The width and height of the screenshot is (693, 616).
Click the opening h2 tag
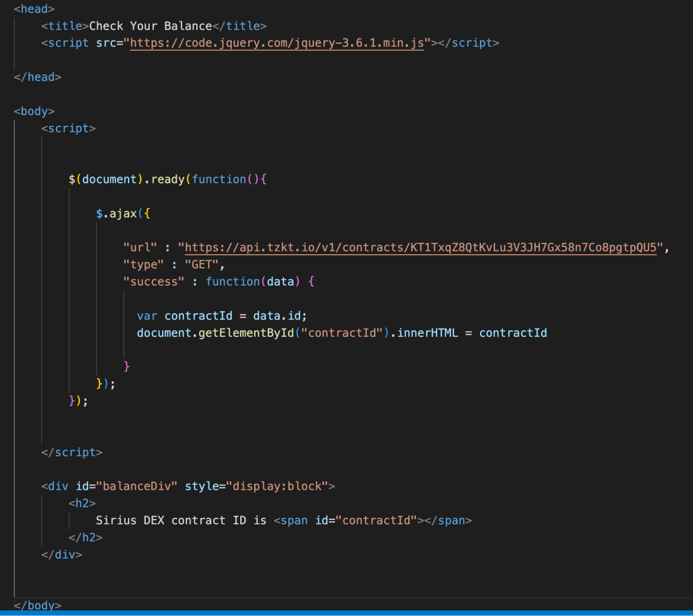(82, 503)
